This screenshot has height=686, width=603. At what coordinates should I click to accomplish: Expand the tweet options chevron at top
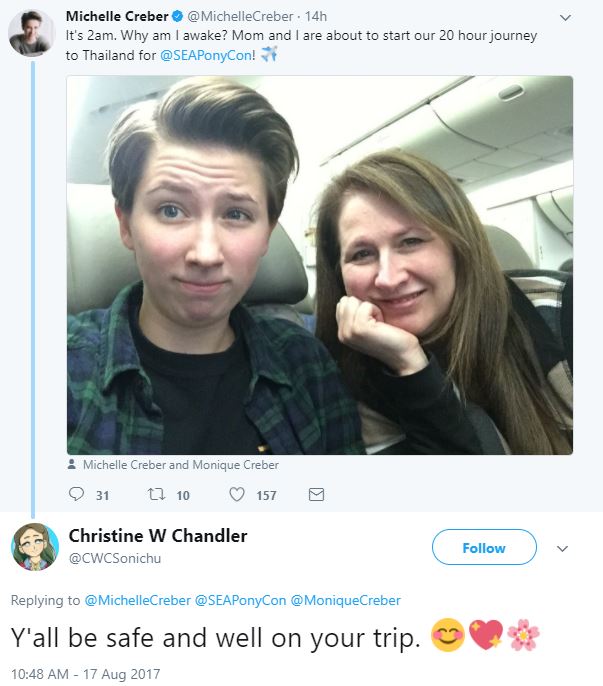565,18
